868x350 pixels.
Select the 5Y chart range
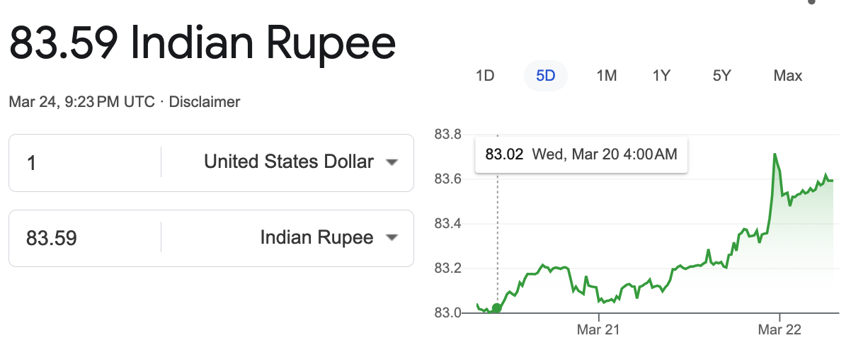[721, 76]
